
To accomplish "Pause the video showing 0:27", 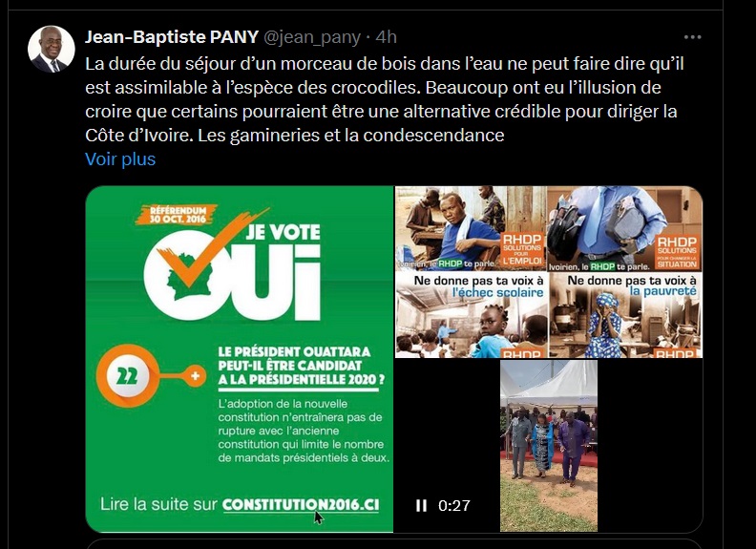I will tap(421, 506).
